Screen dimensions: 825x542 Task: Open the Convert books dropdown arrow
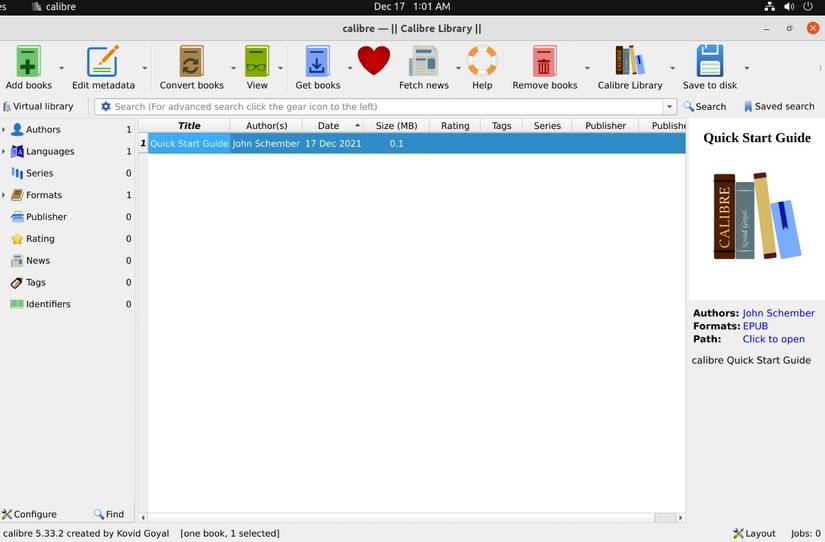[x=233, y=68]
